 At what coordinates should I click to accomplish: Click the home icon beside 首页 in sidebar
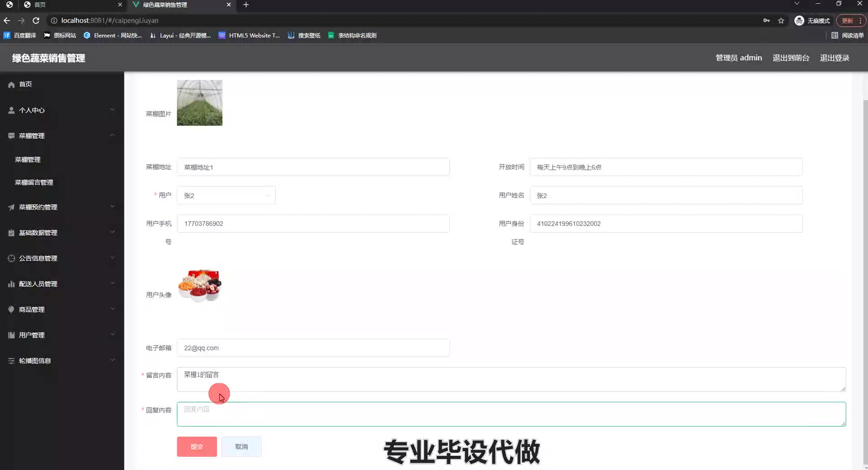[11, 85]
